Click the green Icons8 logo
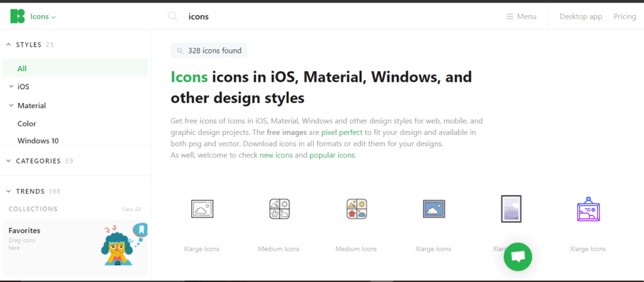The image size is (644, 282). pyautogui.click(x=18, y=16)
